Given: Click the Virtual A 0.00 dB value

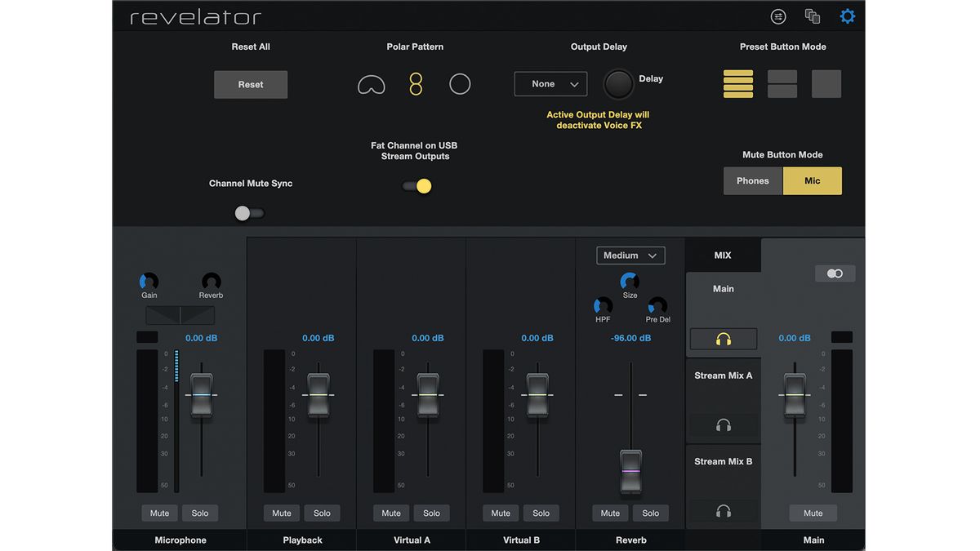Looking at the screenshot, I should pyautogui.click(x=428, y=338).
